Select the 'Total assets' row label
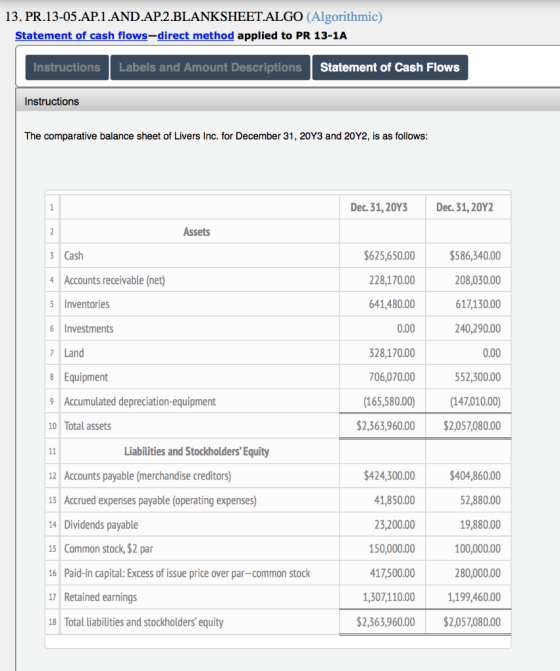 tap(87, 426)
